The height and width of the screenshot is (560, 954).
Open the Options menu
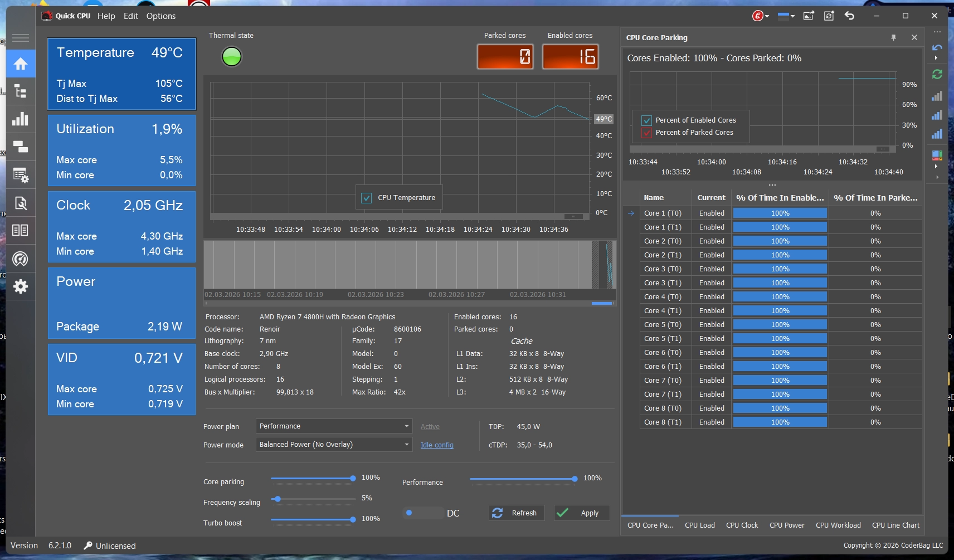click(x=160, y=16)
